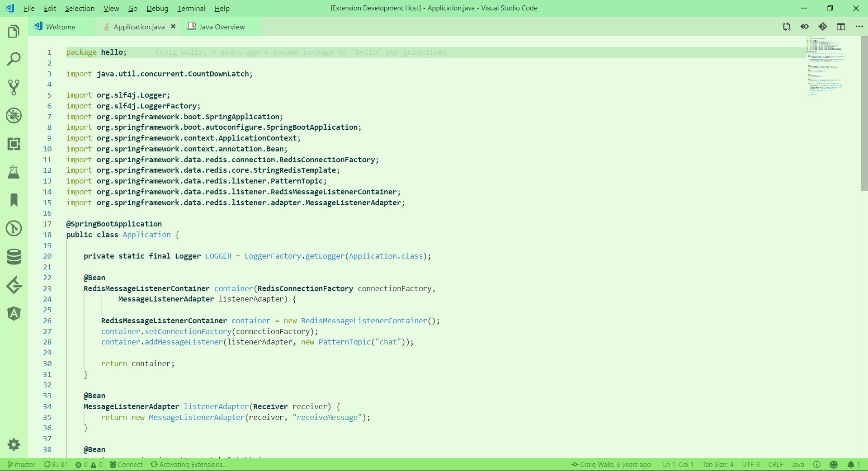Viewport: 868px width, 471px height.
Task: Click line number 23 in gutter
Action: (47, 289)
